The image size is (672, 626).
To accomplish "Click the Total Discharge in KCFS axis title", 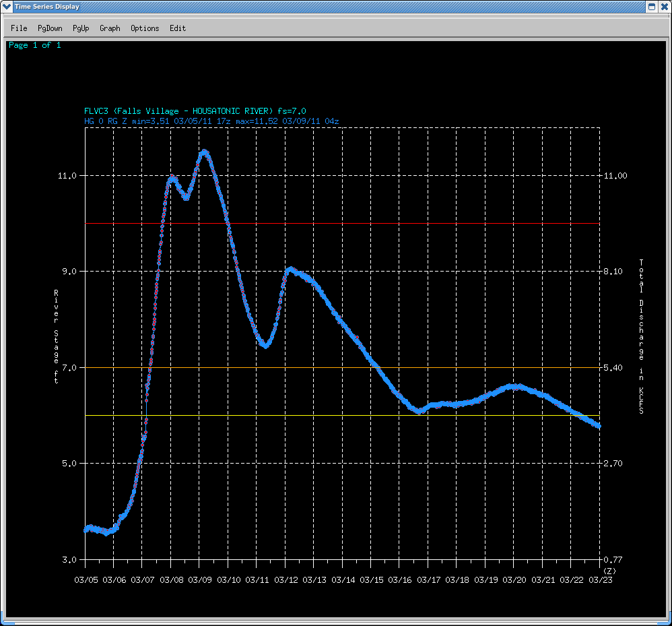I will click(641, 336).
